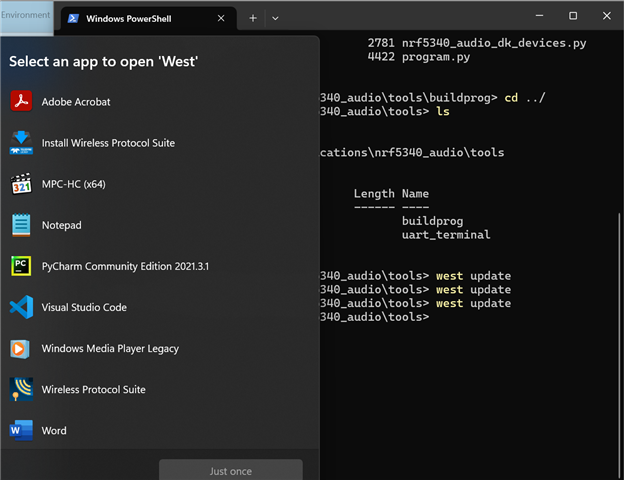624x480 pixels.
Task: Click program.py in the terminal listing
Action: (436, 57)
